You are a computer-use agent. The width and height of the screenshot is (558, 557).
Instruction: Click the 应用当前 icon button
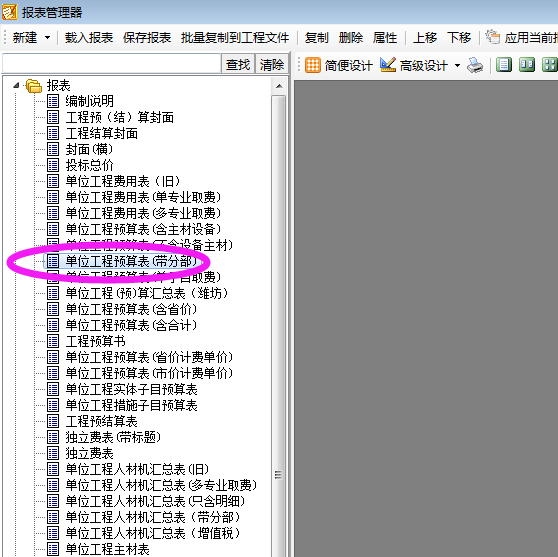493,37
